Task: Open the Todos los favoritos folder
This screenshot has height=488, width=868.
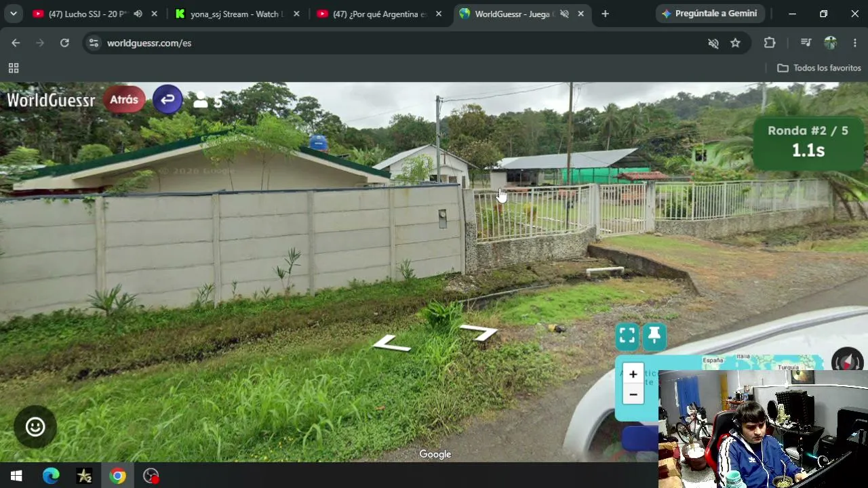Action: click(819, 68)
